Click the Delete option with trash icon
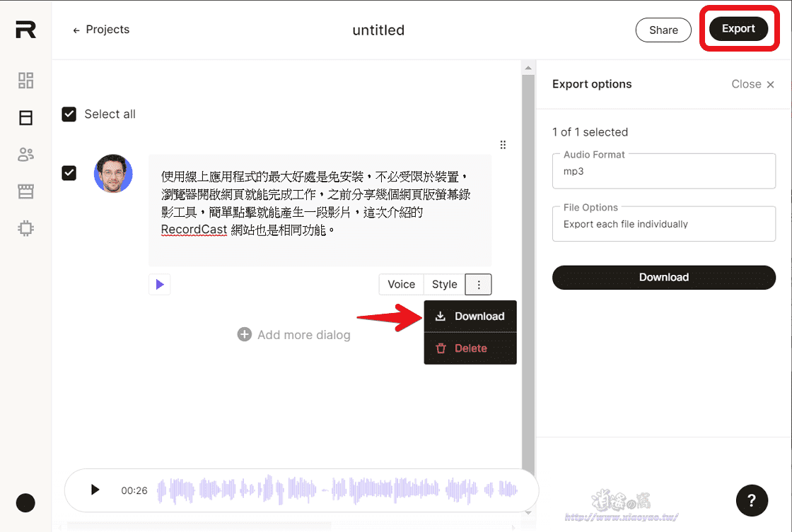 (x=470, y=348)
